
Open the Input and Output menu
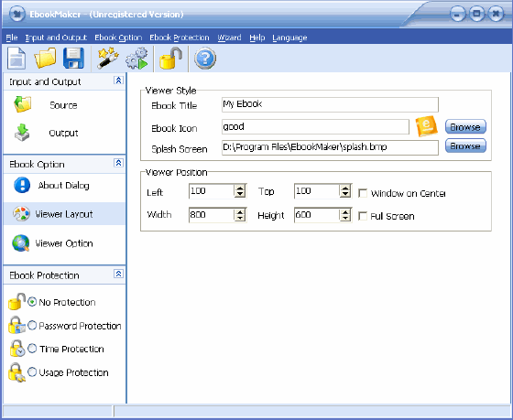56,38
